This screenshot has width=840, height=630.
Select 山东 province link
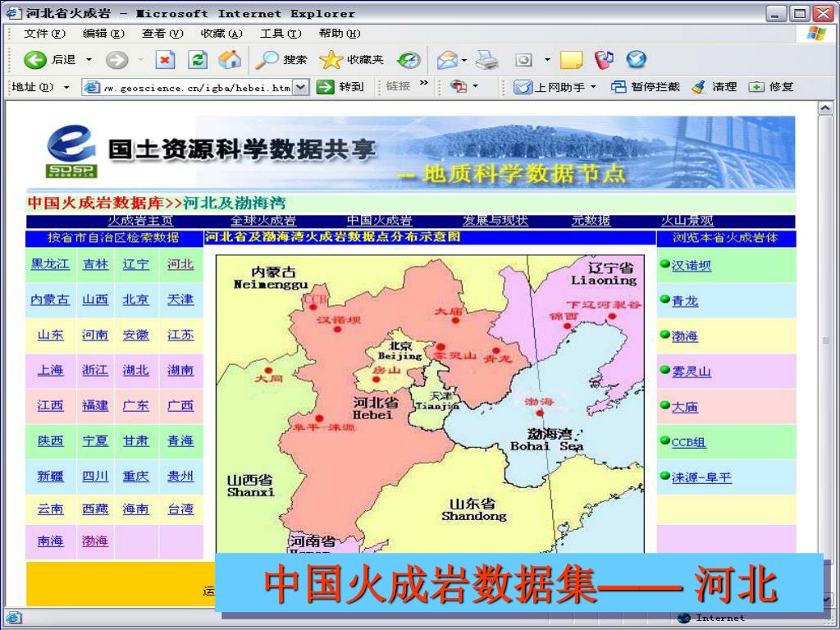tap(50, 335)
